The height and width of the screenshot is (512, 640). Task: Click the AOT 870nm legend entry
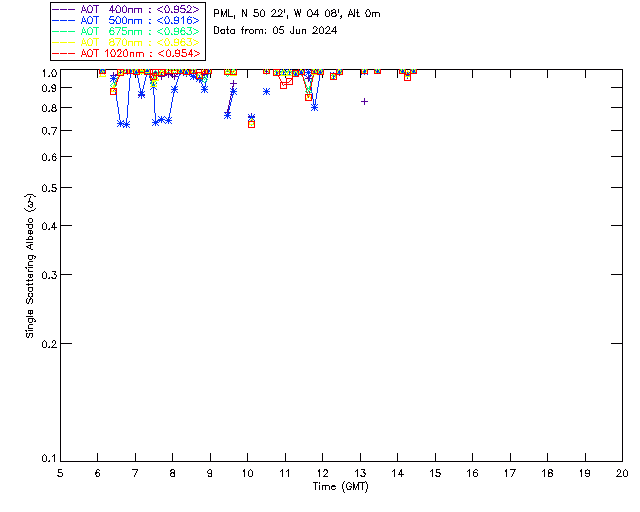click(127, 42)
